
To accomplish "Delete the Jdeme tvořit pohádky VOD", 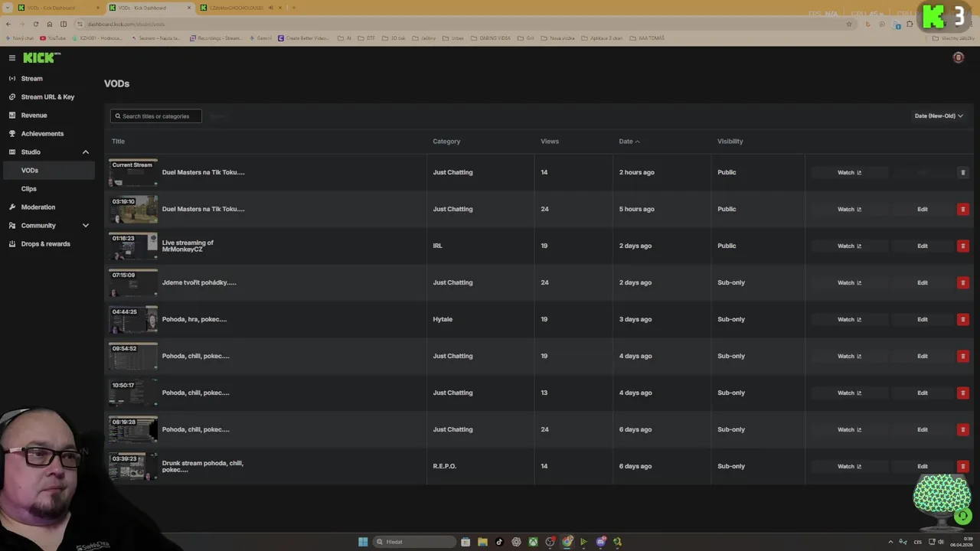I will 963,282.
